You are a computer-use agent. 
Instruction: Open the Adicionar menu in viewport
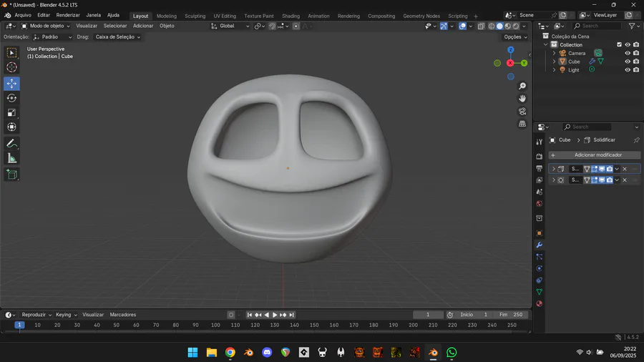(143, 26)
